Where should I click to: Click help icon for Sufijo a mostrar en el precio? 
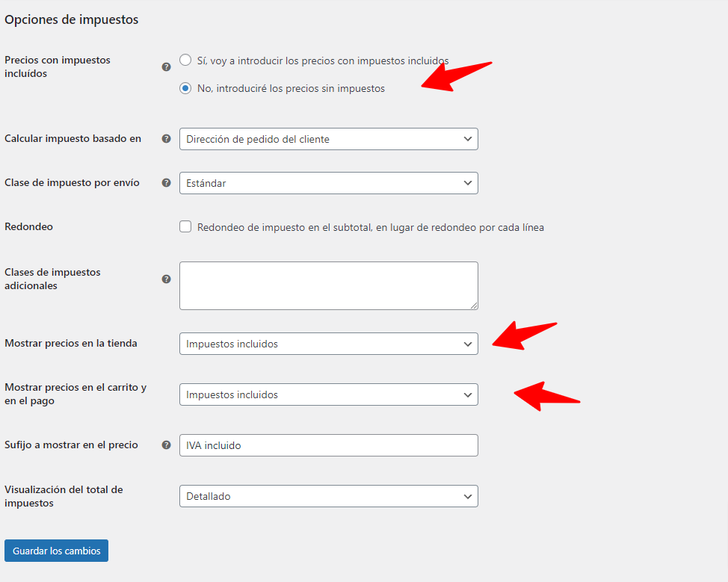pos(166,445)
